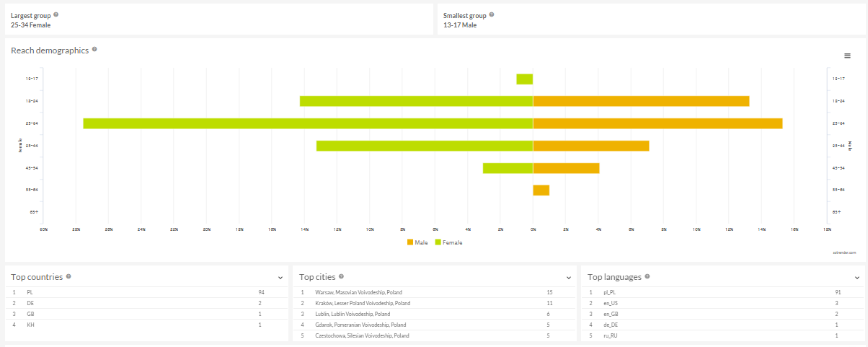Image resolution: width=868 pixels, height=347 pixels.
Task: Open the chart hamburger menu
Action: pyautogui.click(x=847, y=56)
